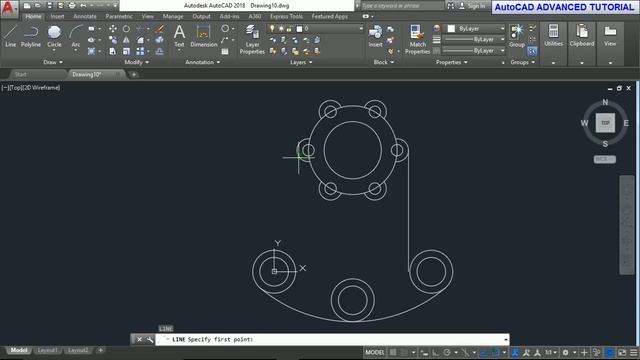Screen dimensions: 640x360
Task: Switch to the Parametric ribbon tab
Action: [x=119, y=16]
